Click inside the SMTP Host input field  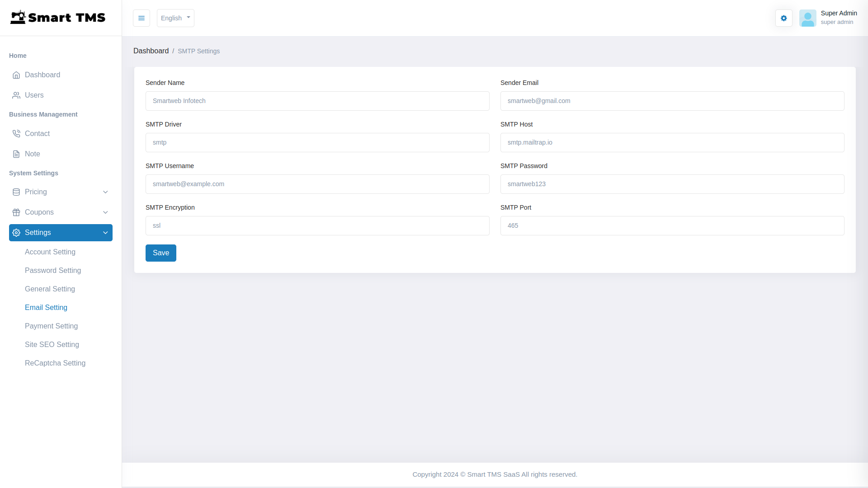[672, 142]
